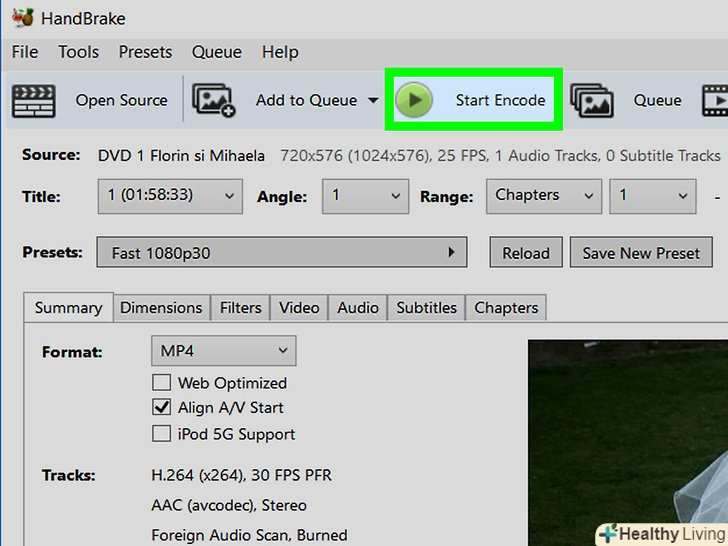Open the Fast 1080p30 presets selector
Screen dimensions: 728x546
(x=282, y=252)
